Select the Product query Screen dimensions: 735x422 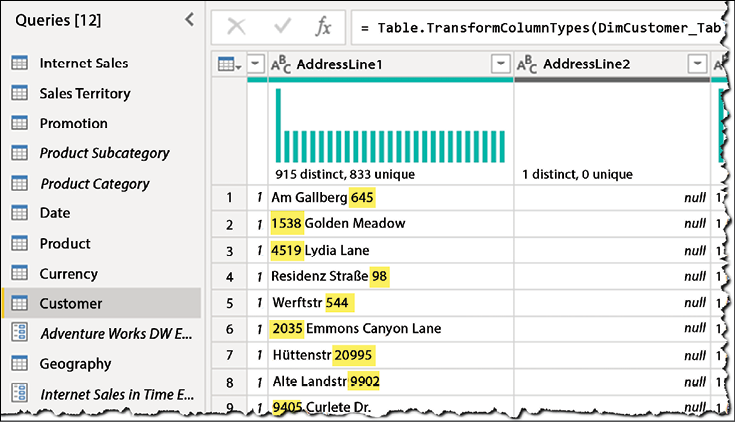65,243
